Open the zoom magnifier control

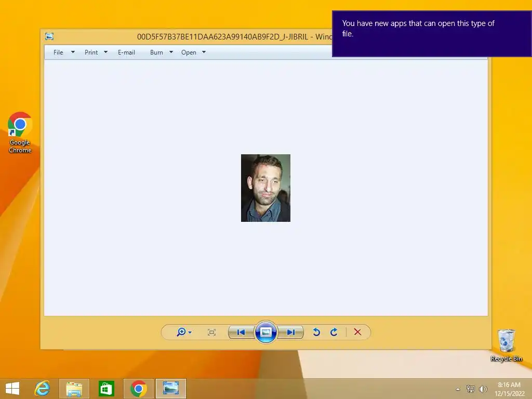coord(181,332)
